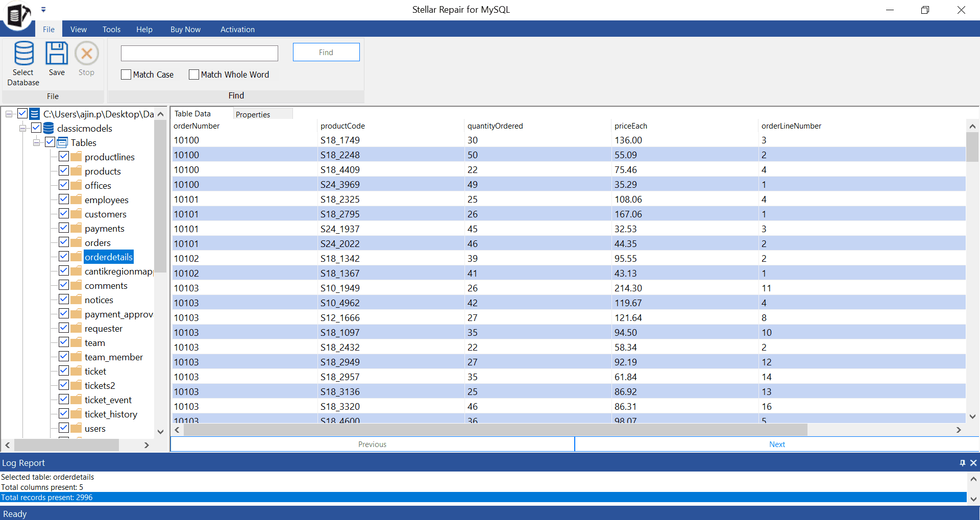Click tree panel scroll right arrow
The width and height of the screenshot is (980, 520).
click(147, 445)
